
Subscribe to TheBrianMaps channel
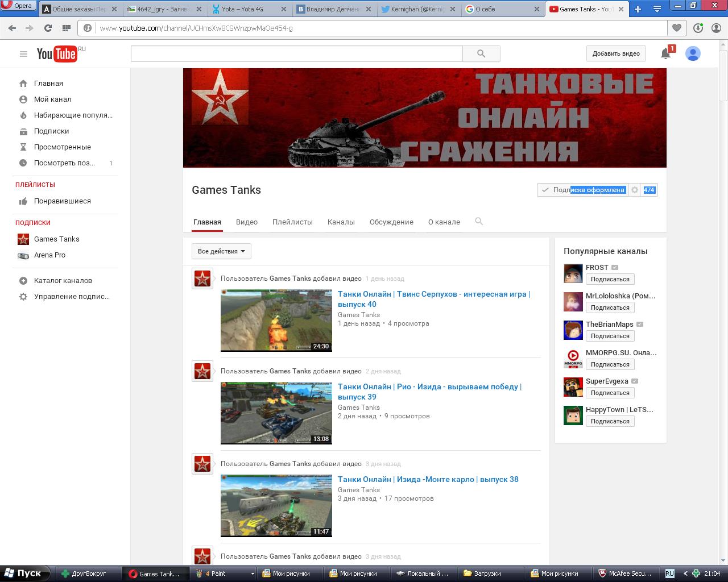click(610, 336)
